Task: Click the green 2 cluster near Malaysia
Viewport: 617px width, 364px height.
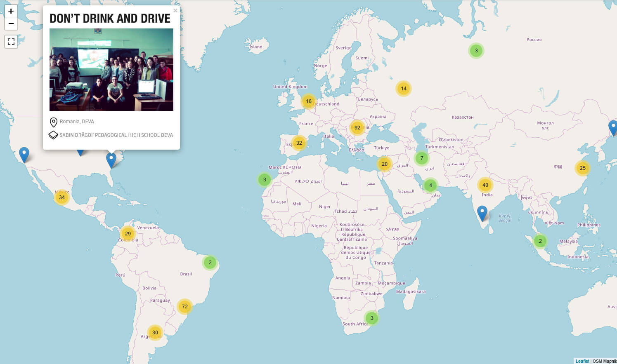Action: (540, 241)
